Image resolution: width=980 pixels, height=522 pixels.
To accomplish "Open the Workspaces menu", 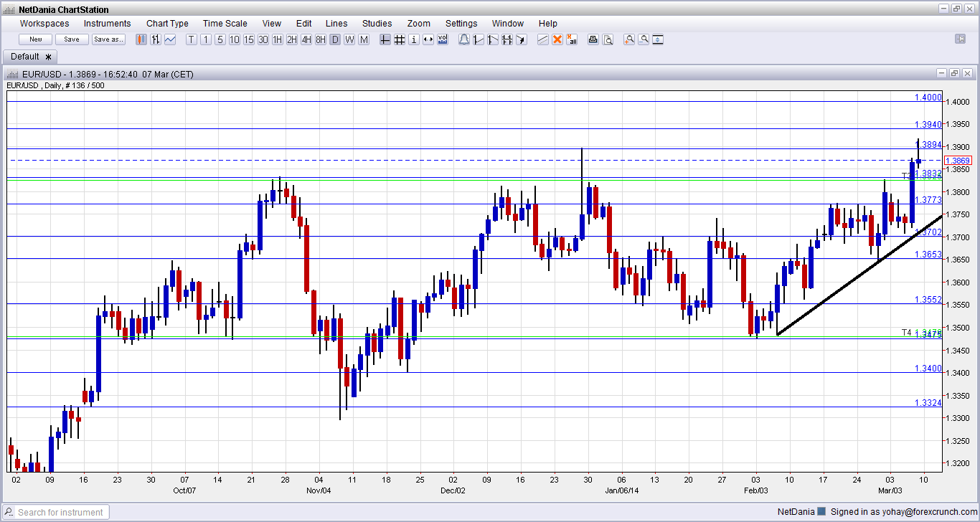I will [x=44, y=24].
